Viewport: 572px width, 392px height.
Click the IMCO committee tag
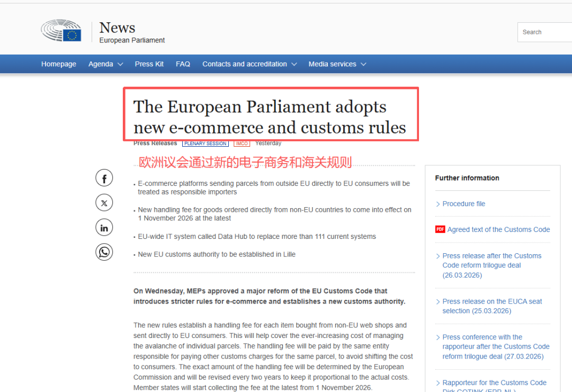242,144
